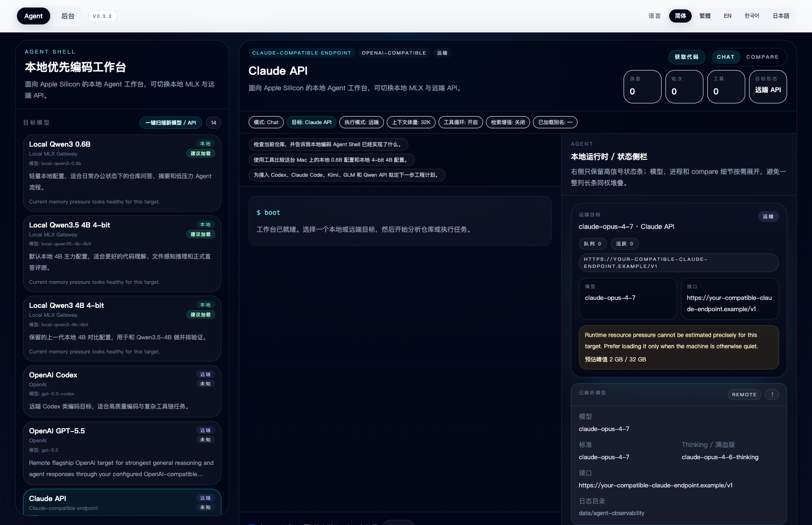Click the 执行模式: 远端 chip
Viewport: 812px width, 525px height.
[361, 122]
